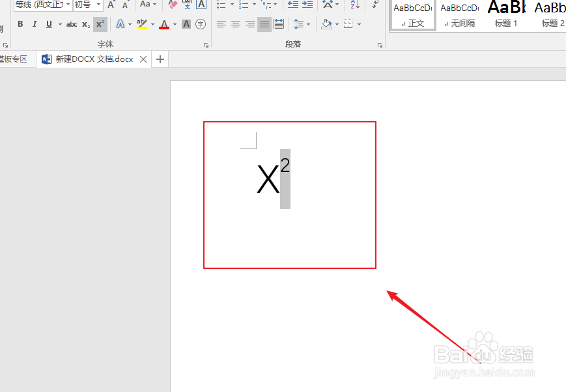Click the superscript 2 in document

pos(285,165)
